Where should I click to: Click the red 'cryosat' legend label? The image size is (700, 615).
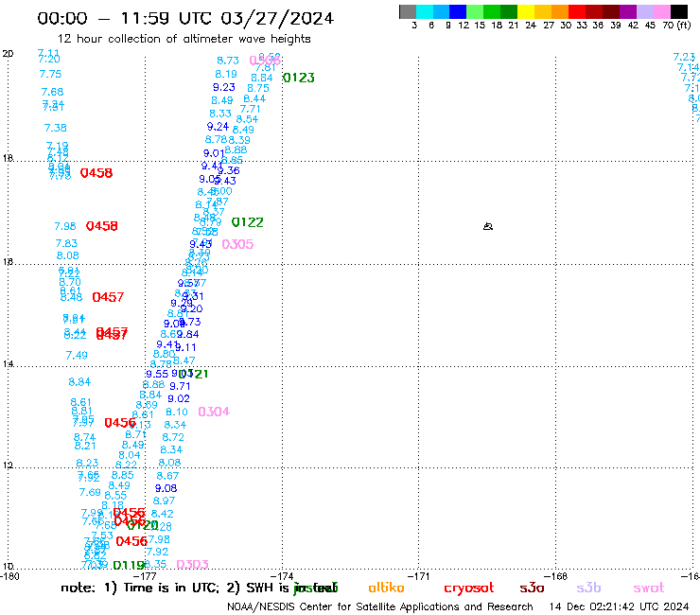tap(469, 589)
